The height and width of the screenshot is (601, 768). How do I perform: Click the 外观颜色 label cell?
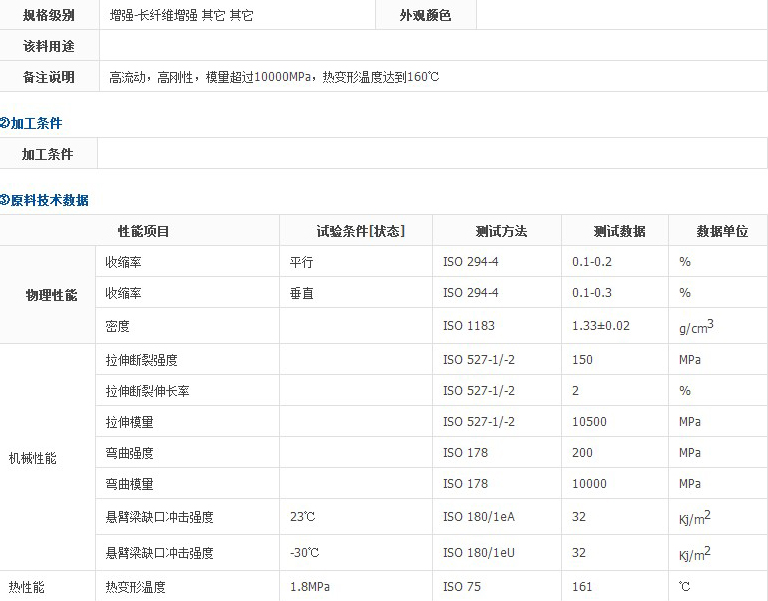425,16
